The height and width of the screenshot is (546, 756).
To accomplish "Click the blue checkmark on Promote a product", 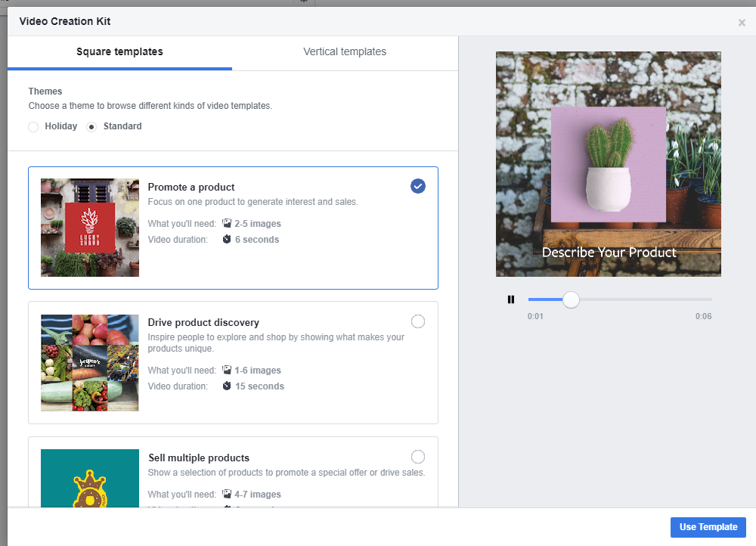I will (418, 186).
